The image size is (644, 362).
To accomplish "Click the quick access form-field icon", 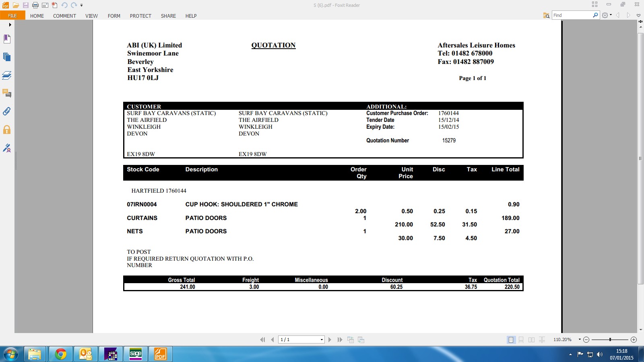I will (x=45, y=5).
